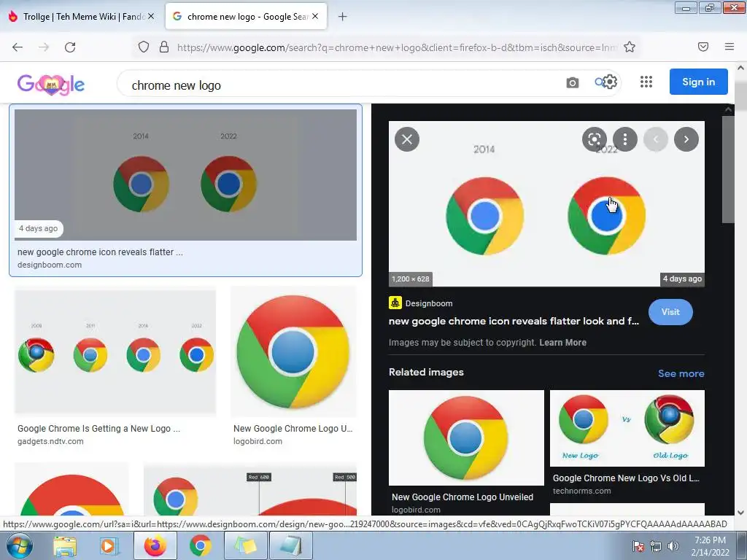Close the Trollge wiki tab
This screenshot has height=560, width=747.
[x=151, y=16]
